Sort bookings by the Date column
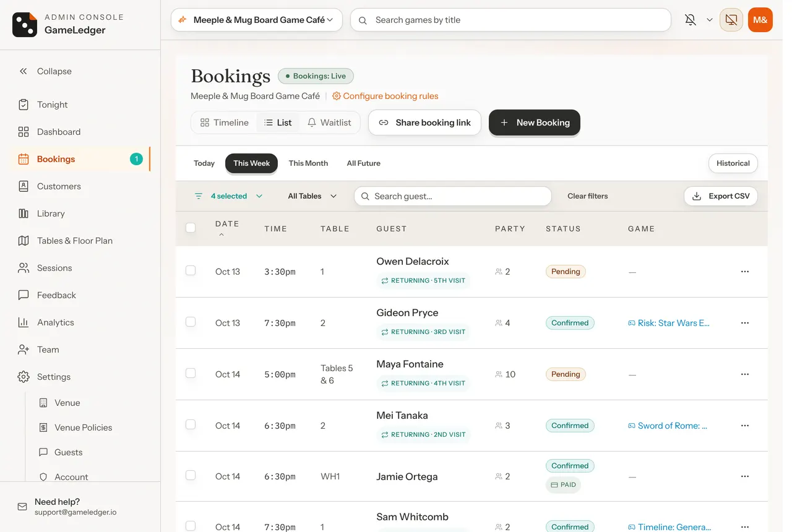This screenshot has width=792, height=532. [227, 228]
